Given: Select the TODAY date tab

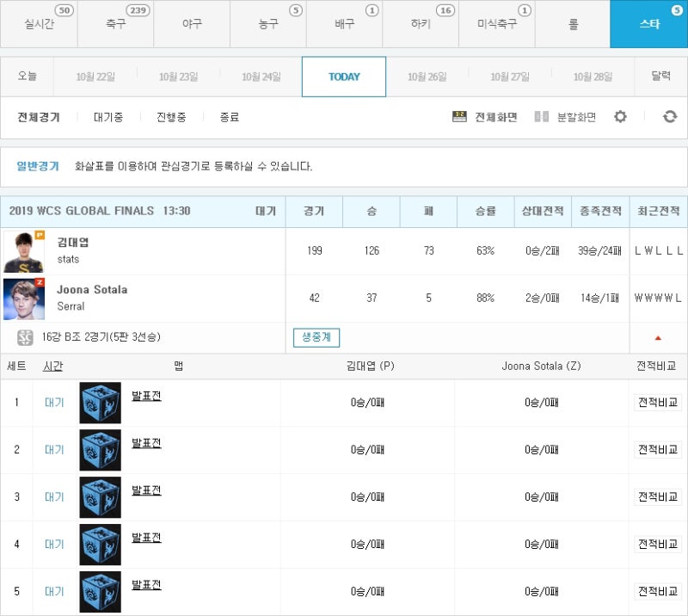Looking at the screenshot, I should 344,77.
